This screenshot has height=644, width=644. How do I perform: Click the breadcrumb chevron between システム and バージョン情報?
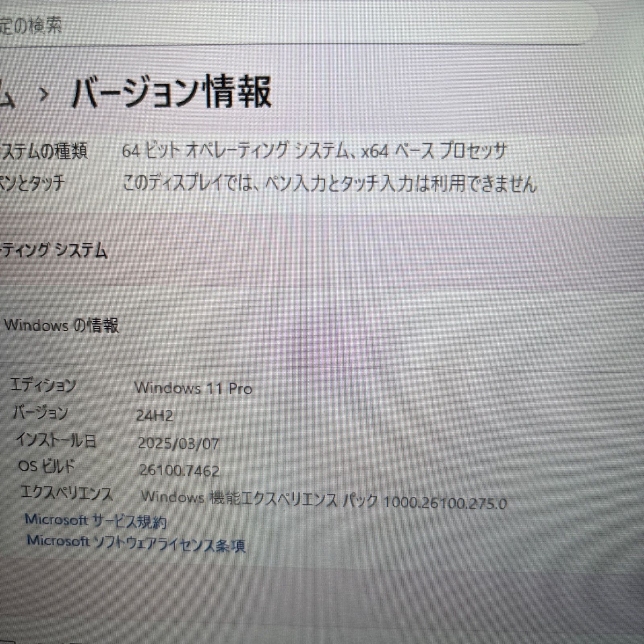coord(44,93)
